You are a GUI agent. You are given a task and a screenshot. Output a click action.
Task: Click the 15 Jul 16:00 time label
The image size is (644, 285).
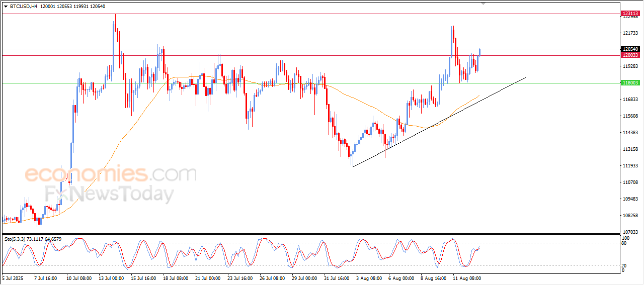[142, 278]
